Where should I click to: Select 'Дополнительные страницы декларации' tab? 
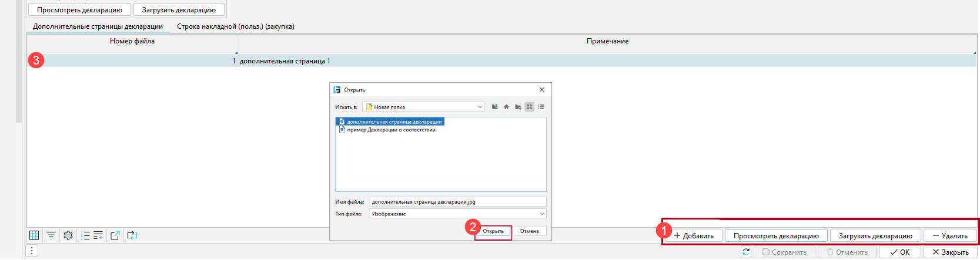pyautogui.click(x=98, y=26)
